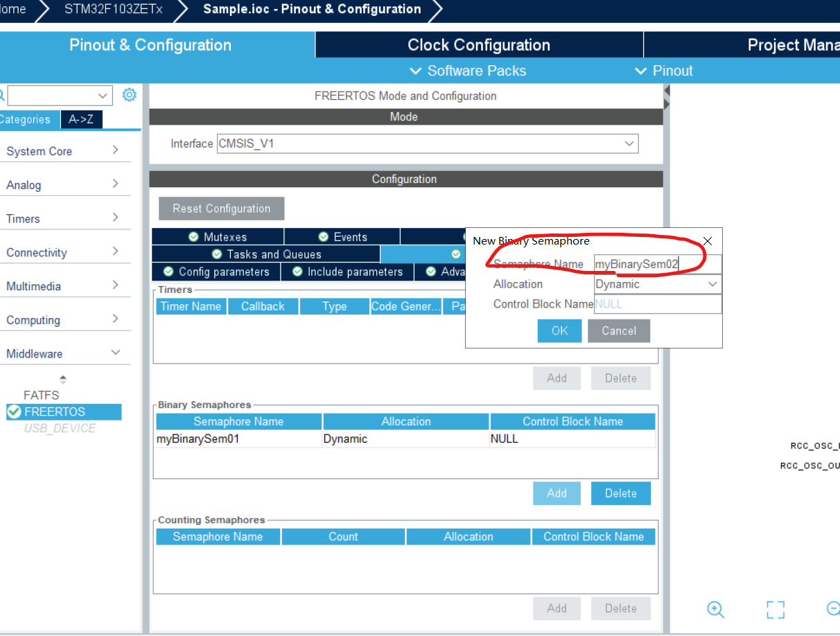Open the Software Packs menu
Image resolution: width=840 pixels, height=636 pixels.
point(468,71)
